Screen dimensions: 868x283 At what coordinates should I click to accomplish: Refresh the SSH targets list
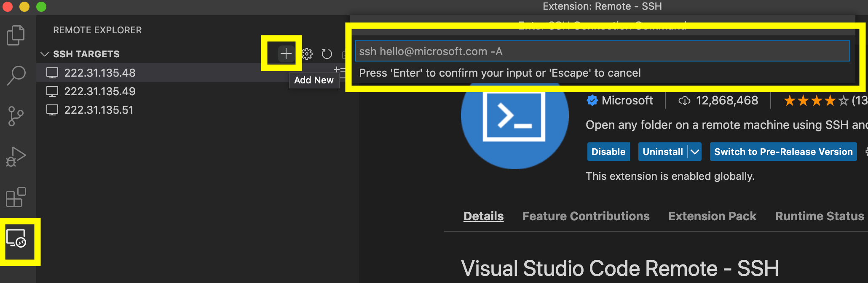(327, 54)
